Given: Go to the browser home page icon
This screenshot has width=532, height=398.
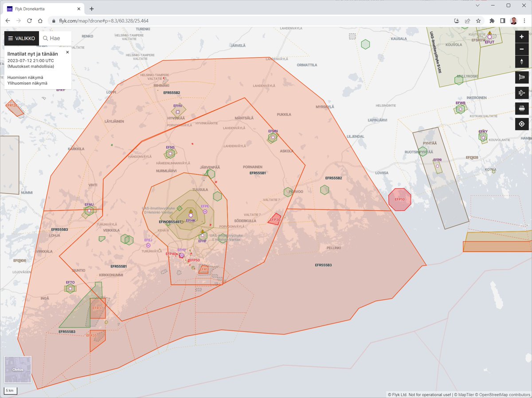Looking at the screenshot, I should pos(40,20).
